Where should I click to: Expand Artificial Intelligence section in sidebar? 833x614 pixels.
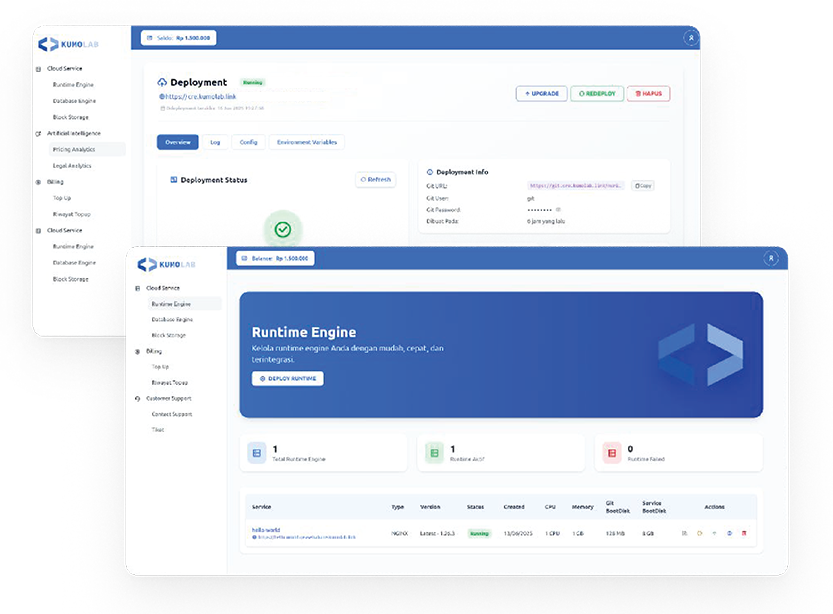point(73,133)
